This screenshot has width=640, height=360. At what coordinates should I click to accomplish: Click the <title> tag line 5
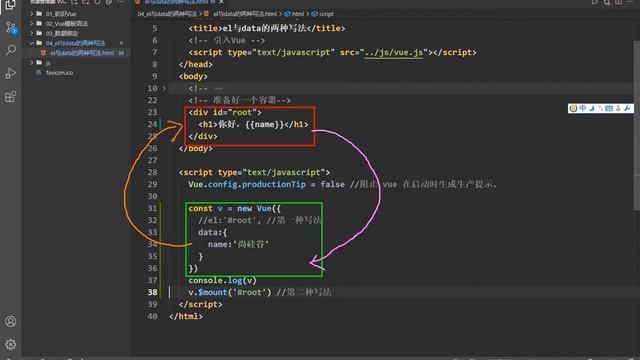(267, 28)
